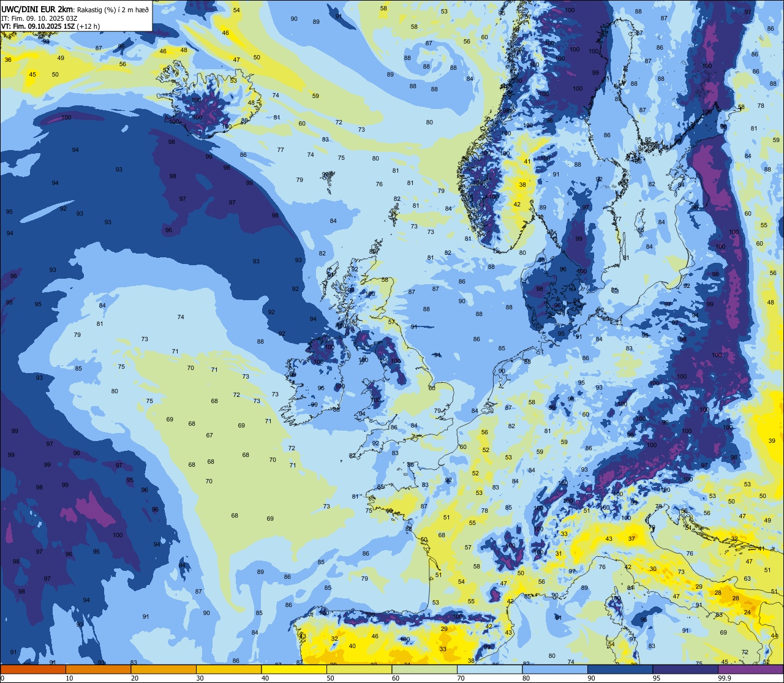Pick the 50–60% pale yellow legend swatch

tap(359, 669)
